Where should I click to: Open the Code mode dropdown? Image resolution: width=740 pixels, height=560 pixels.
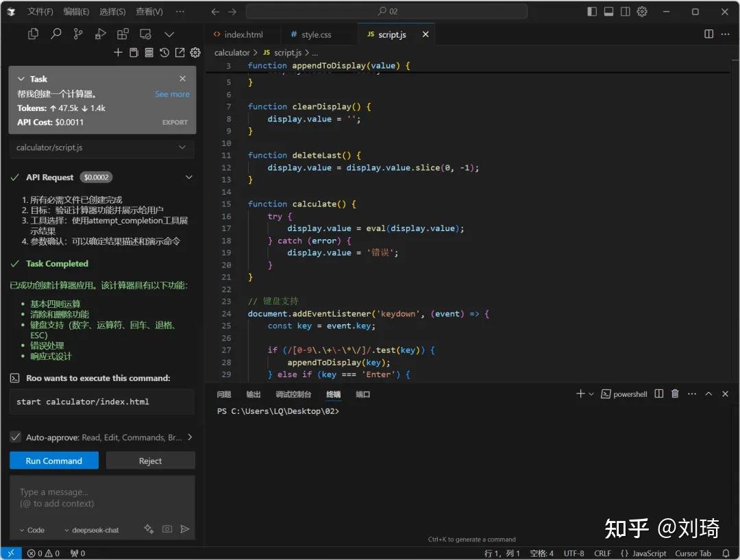32,529
